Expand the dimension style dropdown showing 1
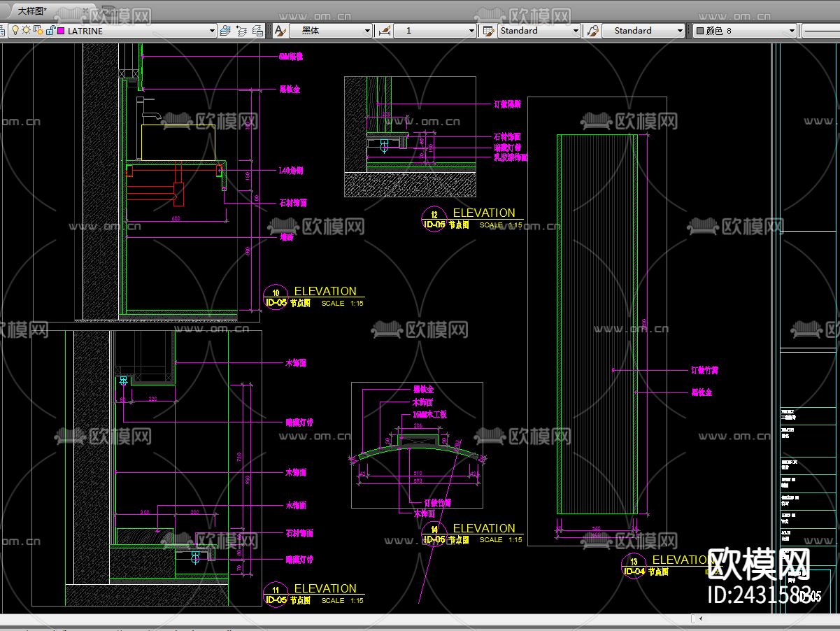This screenshot has height=631, width=840. point(471,31)
